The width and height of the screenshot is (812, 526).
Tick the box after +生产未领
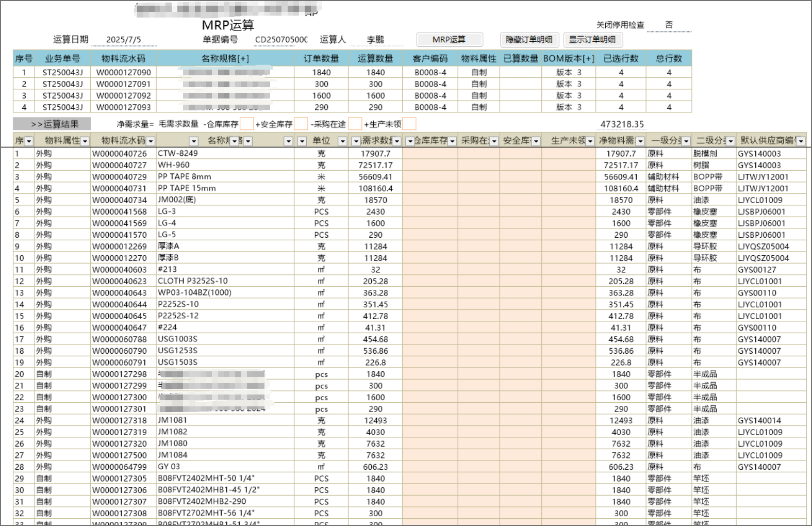(x=409, y=124)
